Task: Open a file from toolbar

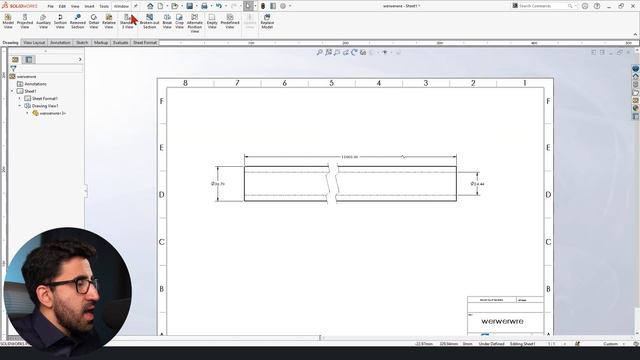Action: point(175,6)
